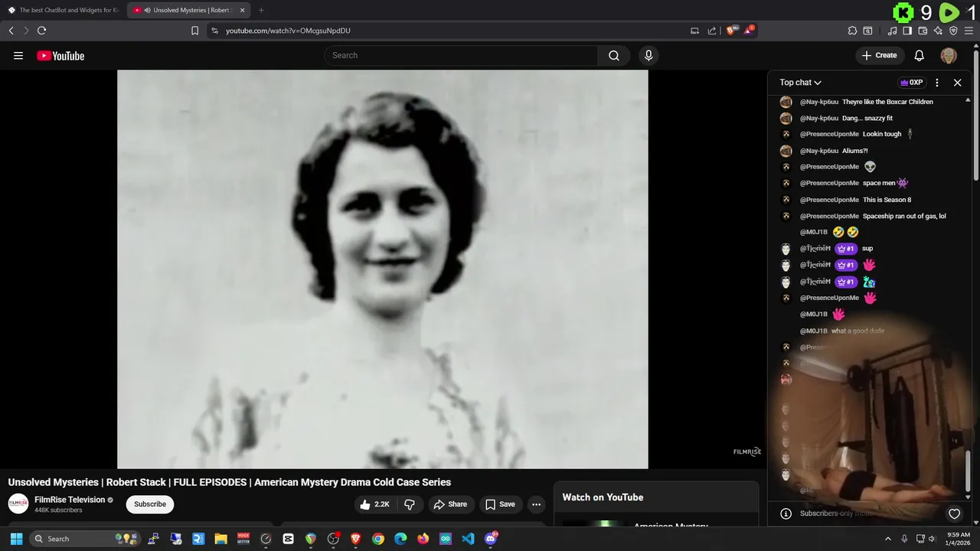Send a heart reaction in chat
This screenshot has width=980, height=551.
954,514
